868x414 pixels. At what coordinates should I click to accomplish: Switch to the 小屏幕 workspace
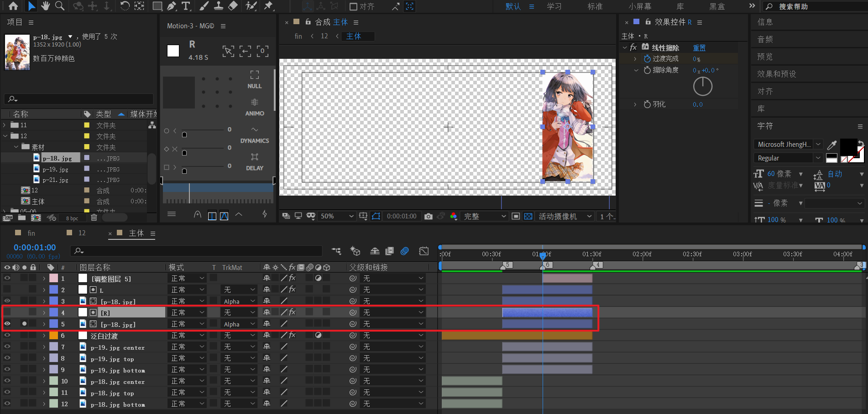click(640, 6)
